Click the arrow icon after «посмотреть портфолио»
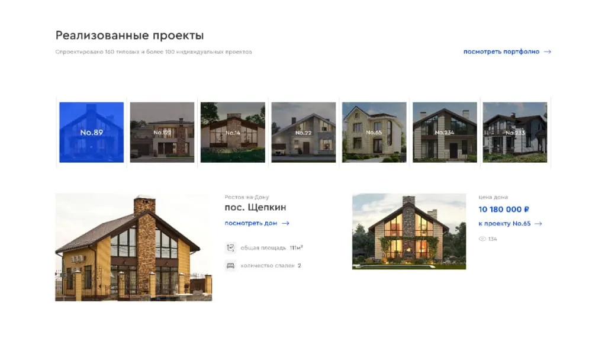The height and width of the screenshot is (364, 605). pyautogui.click(x=548, y=52)
